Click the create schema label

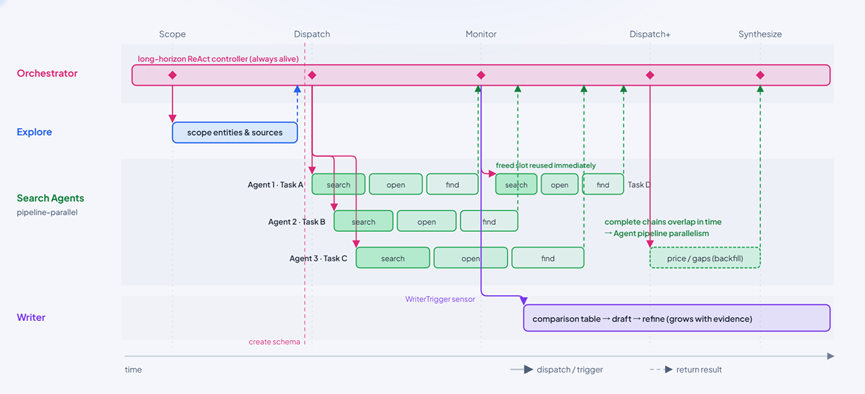(274, 342)
